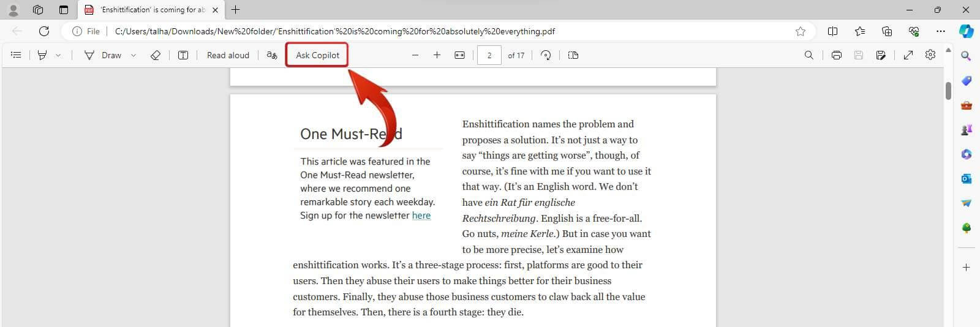
Task: Add this page to favorites star
Action: click(x=800, y=31)
